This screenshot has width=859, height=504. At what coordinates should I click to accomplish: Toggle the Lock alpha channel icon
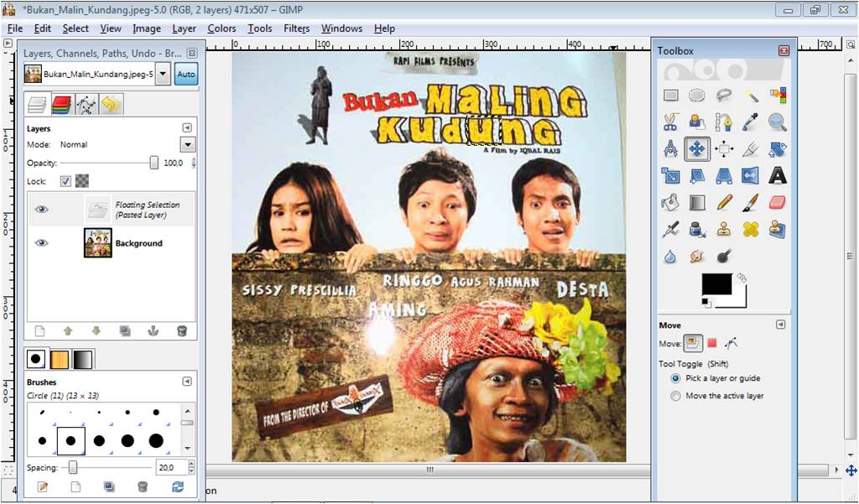(82, 181)
